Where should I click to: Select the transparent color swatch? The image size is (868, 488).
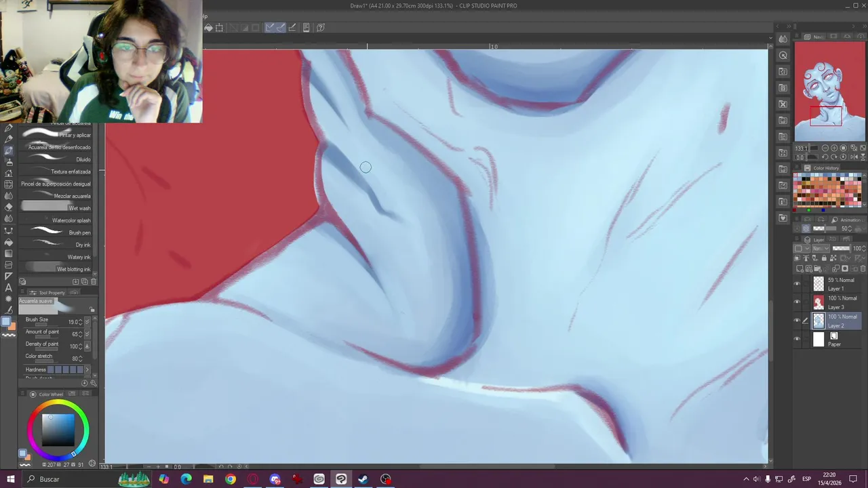click(9, 335)
